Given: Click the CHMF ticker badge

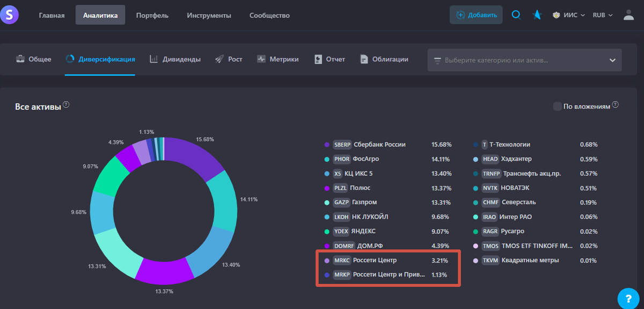Looking at the screenshot, I should [x=491, y=203].
